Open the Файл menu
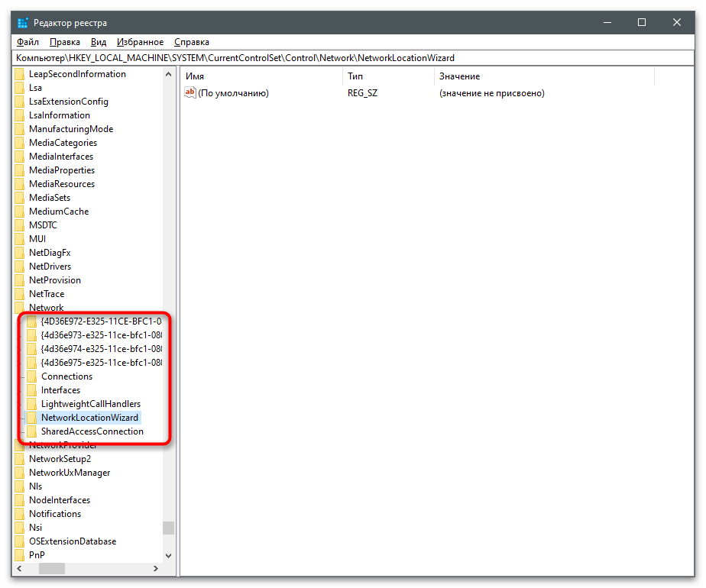The height and width of the screenshot is (588, 706). tap(28, 42)
